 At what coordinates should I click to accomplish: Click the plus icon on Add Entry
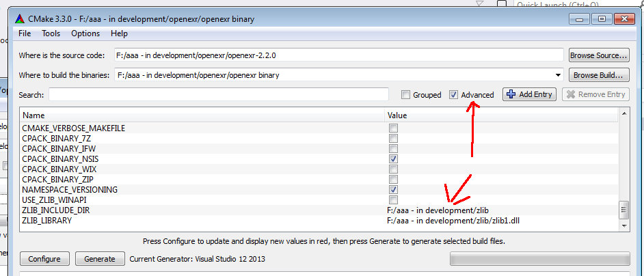tap(511, 95)
